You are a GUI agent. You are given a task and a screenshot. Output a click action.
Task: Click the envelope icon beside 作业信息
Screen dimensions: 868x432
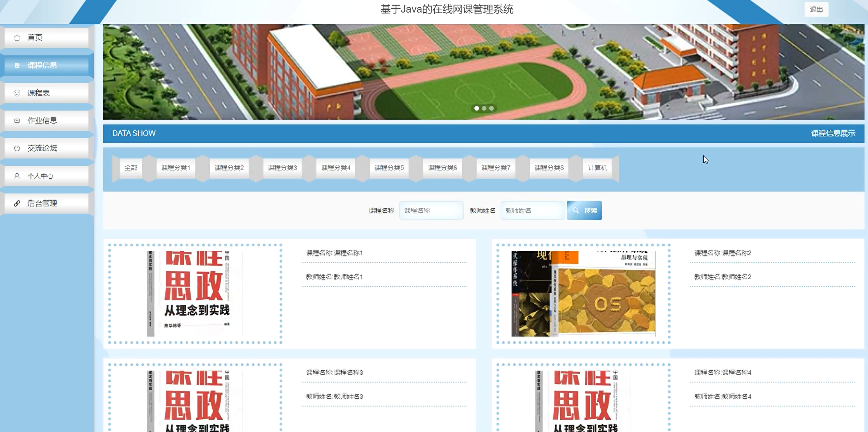click(x=17, y=120)
